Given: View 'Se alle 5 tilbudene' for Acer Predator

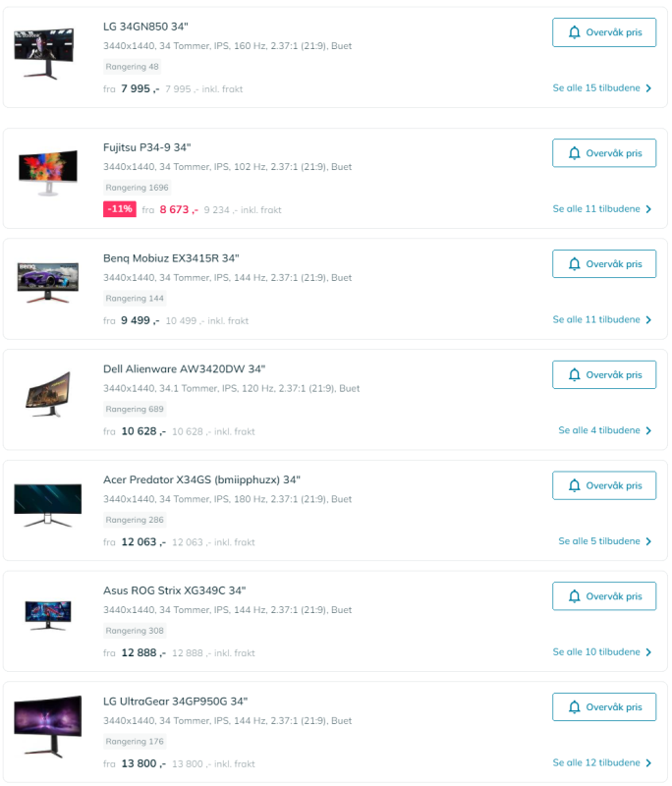Looking at the screenshot, I should tap(605, 541).
